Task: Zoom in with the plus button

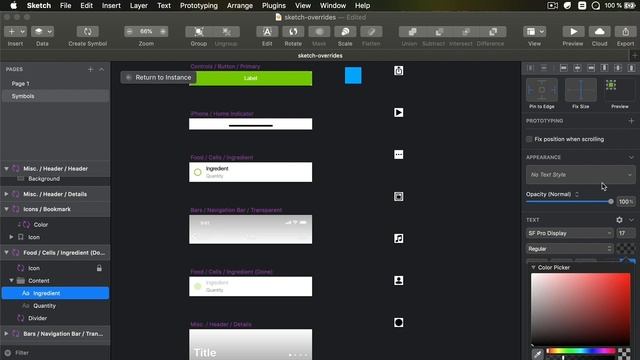Action: pos(163,31)
